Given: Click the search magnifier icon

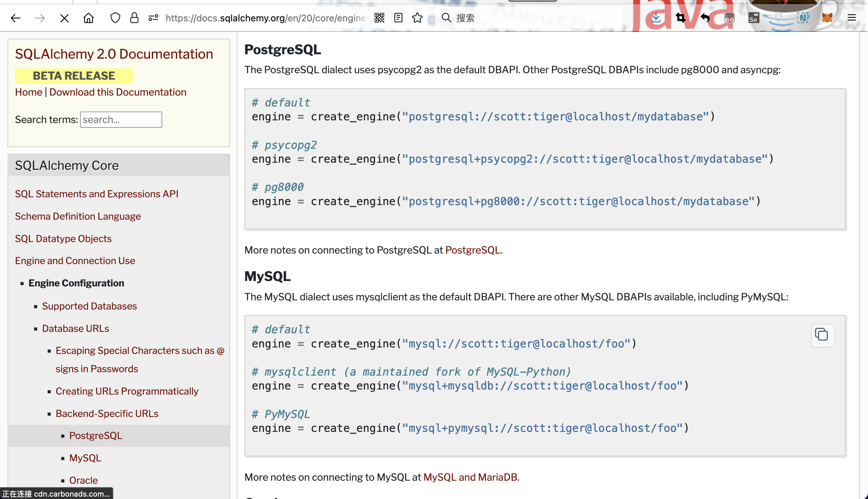Looking at the screenshot, I should pos(446,18).
